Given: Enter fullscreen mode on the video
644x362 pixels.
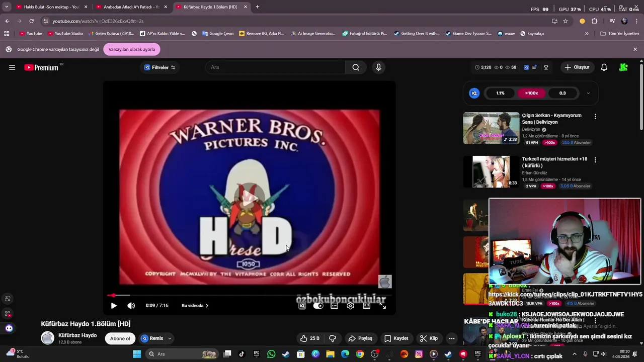Looking at the screenshot, I should pos(382,306).
